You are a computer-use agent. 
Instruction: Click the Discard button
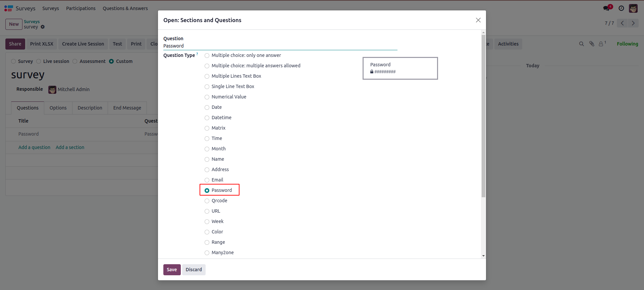194,270
